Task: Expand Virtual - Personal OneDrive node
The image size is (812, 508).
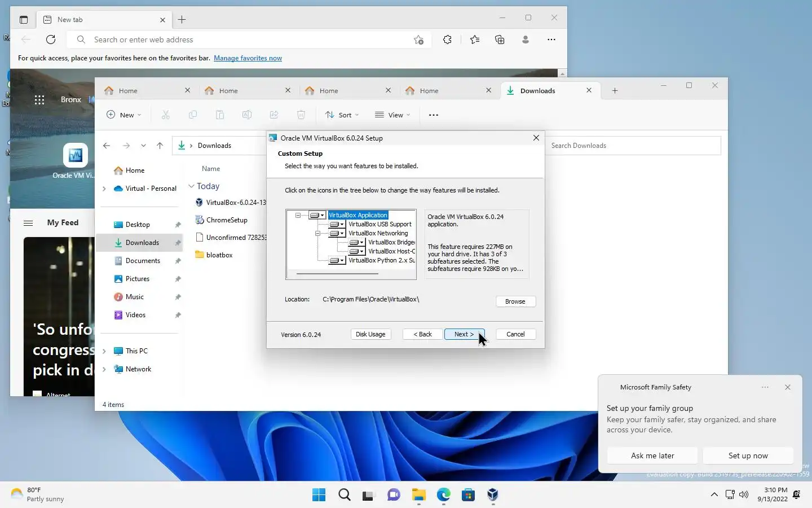Action: tap(104, 189)
